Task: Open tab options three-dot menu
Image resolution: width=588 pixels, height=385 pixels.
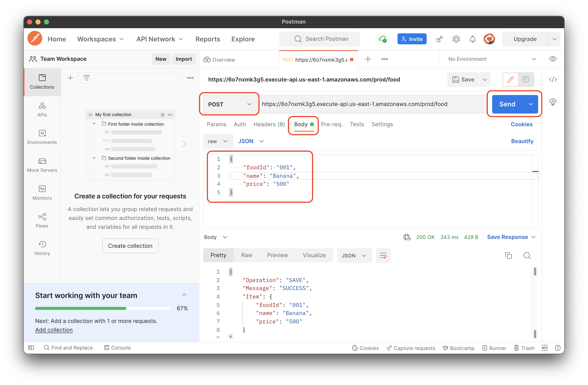Action: pos(384,59)
